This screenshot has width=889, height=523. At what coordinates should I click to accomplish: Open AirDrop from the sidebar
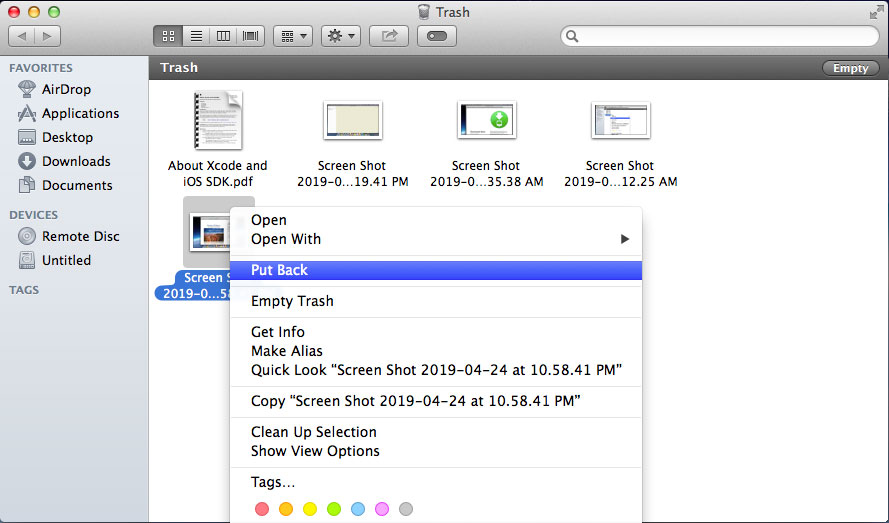pyautogui.click(x=66, y=89)
